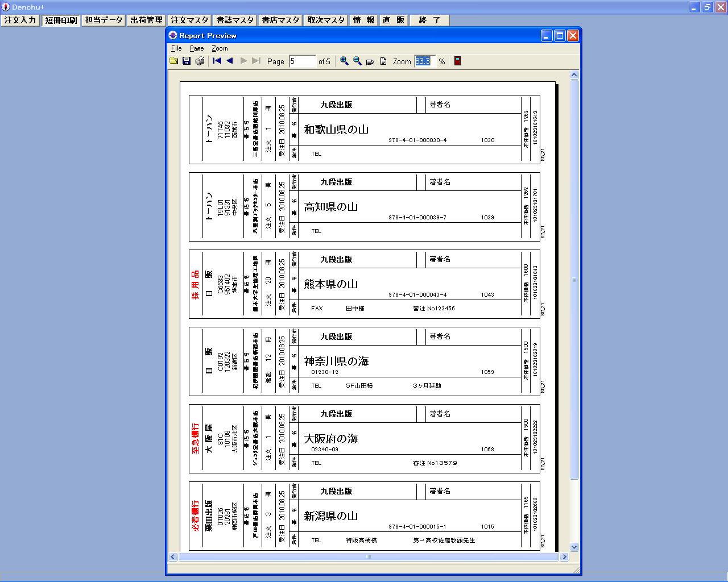Click the book title 熊本県の山
Screen dimensions: 728x582
[x=331, y=284]
